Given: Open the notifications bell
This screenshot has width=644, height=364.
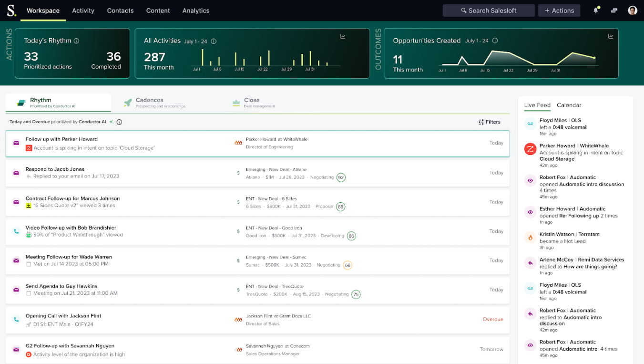Looking at the screenshot, I should pos(596,10).
